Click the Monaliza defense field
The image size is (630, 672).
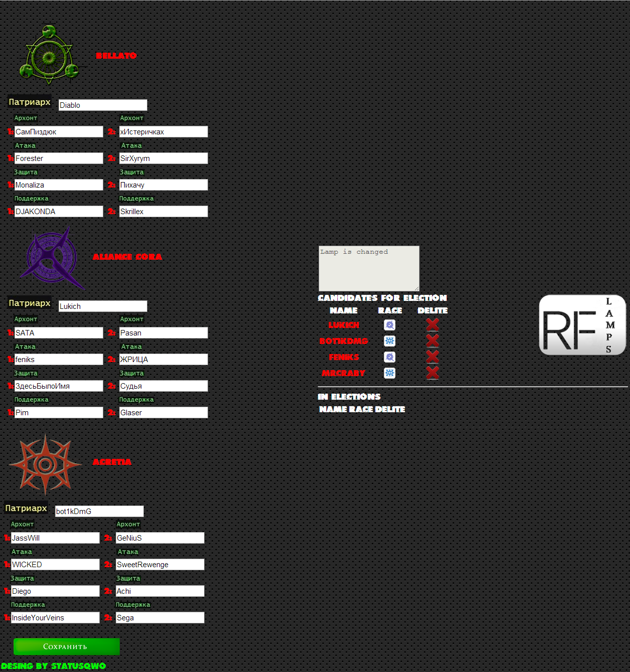click(59, 185)
